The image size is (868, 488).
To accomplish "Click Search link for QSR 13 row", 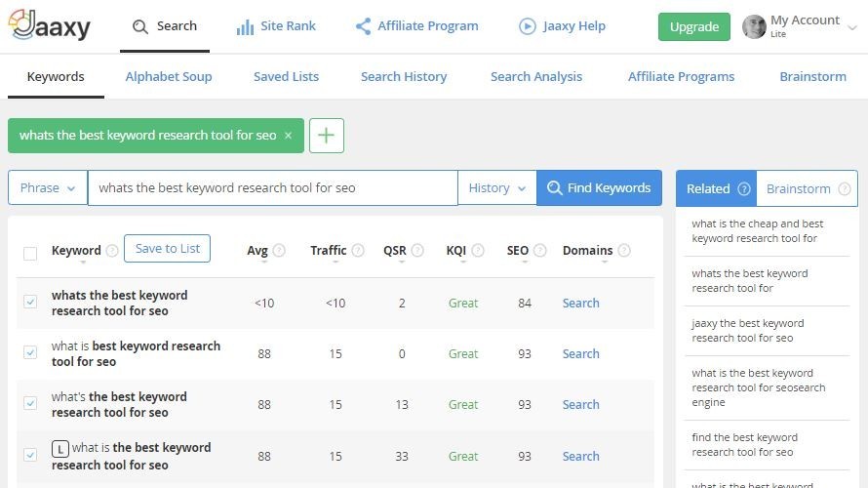I will [x=580, y=405].
